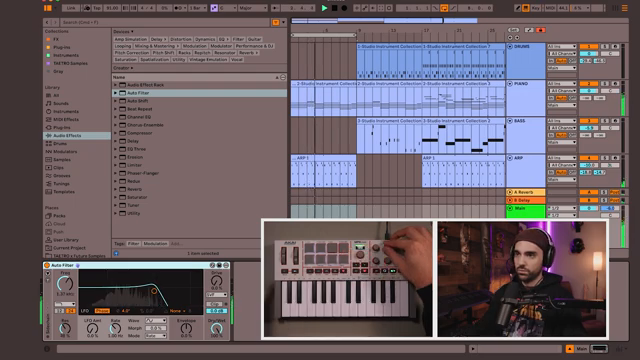Adjust the Auto Filter Freq knob
Image resolution: width=640 pixels, height=360 pixels.
tap(64, 283)
